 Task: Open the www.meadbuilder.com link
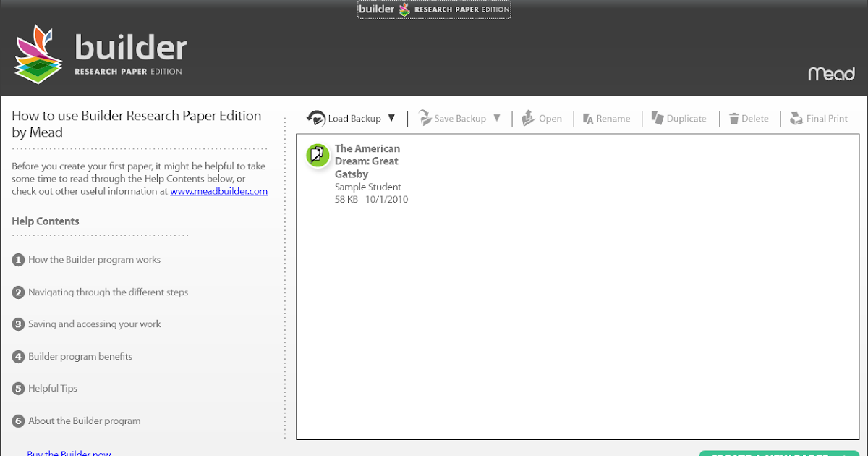tap(219, 192)
